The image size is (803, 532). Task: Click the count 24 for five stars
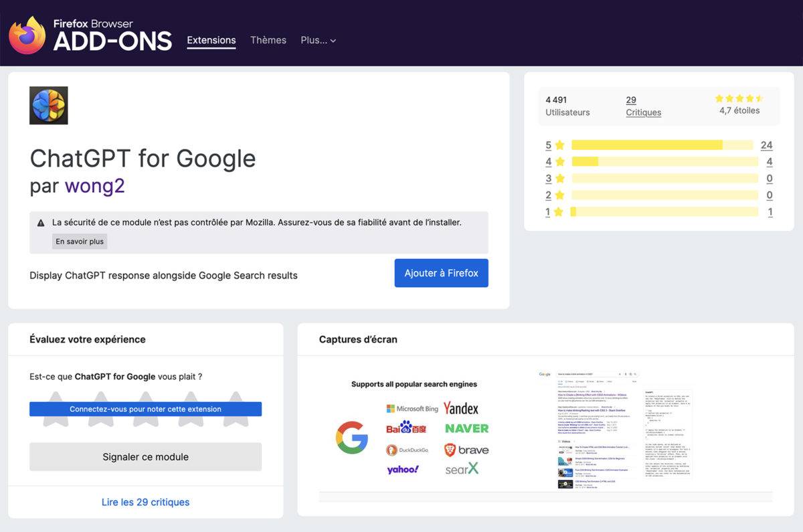point(766,145)
